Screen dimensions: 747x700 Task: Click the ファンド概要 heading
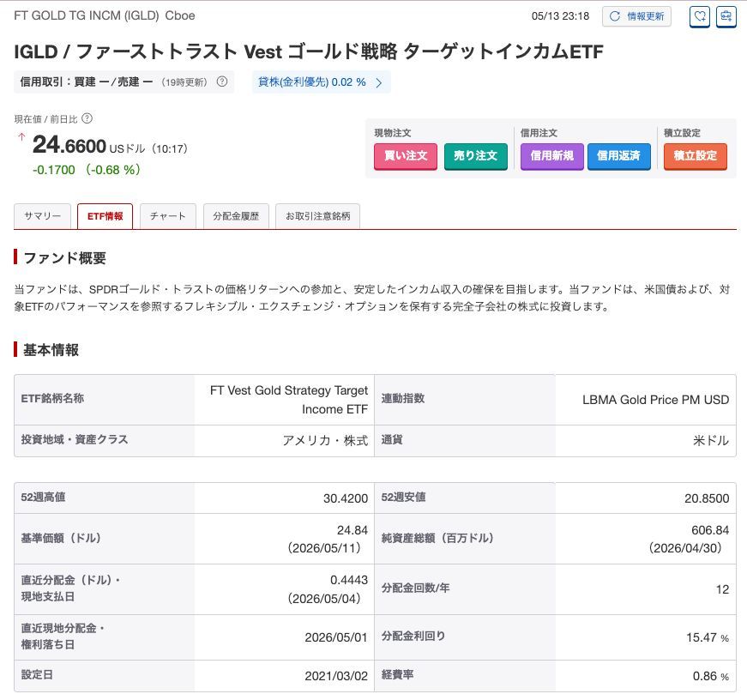coord(64,258)
